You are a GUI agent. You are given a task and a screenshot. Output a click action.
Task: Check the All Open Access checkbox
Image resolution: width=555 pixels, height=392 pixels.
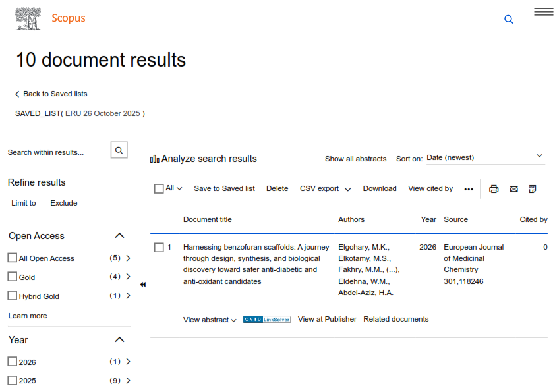(x=13, y=258)
